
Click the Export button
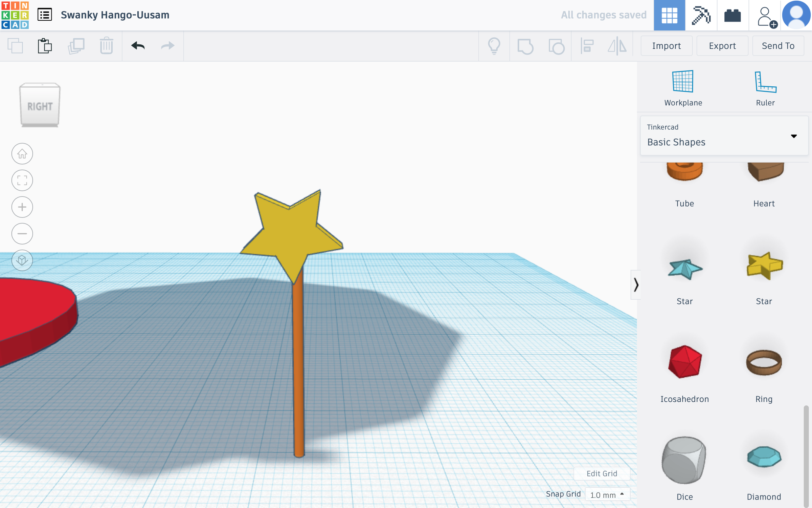[x=722, y=46]
